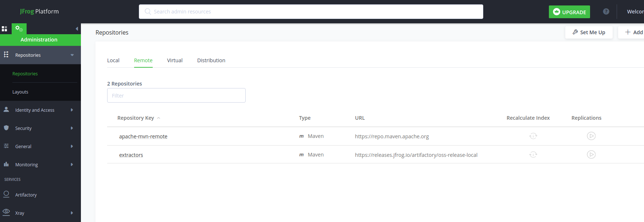
Task: Select the Administration gears icon
Action: pyautogui.click(x=19, y=28)
